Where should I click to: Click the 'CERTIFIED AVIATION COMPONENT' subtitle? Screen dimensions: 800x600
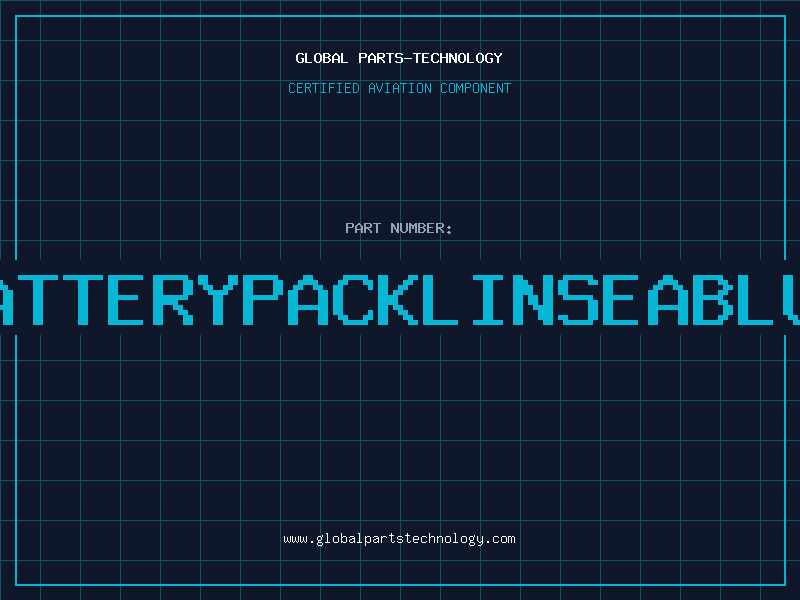pyautogui.click(x=399, y=88)
